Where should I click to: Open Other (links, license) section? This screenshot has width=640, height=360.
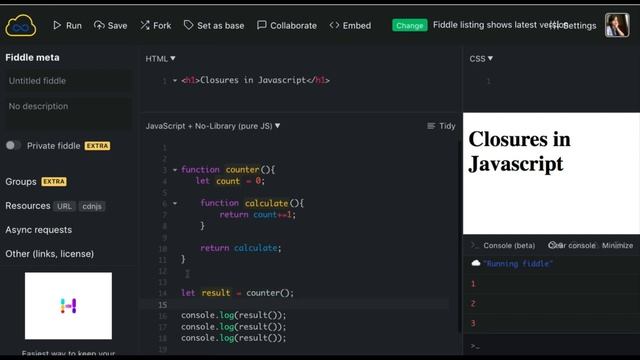(49, 254)
